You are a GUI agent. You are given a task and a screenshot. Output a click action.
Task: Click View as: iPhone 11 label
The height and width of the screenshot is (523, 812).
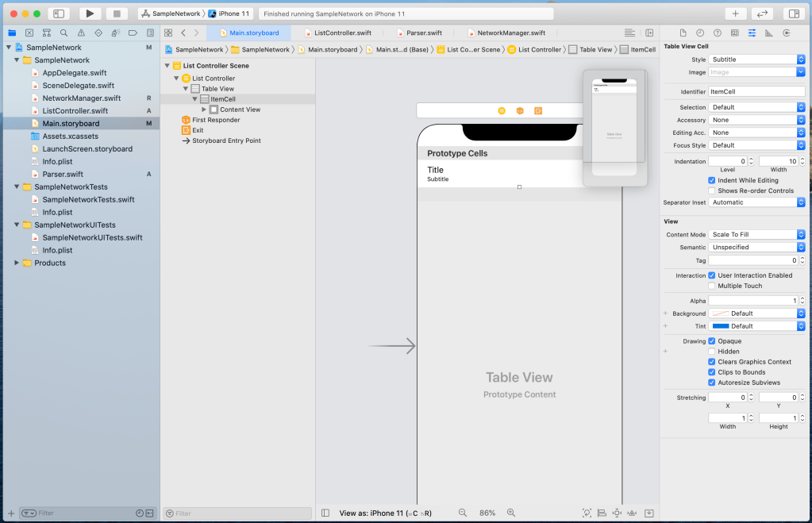[371, 513]
